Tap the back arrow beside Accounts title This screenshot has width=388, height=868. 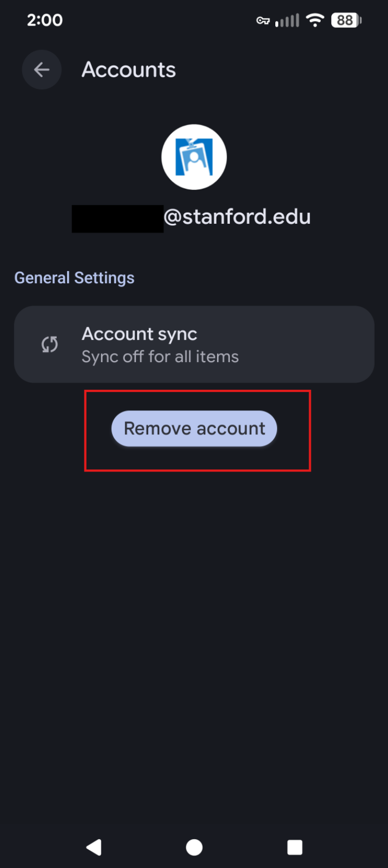42,69
